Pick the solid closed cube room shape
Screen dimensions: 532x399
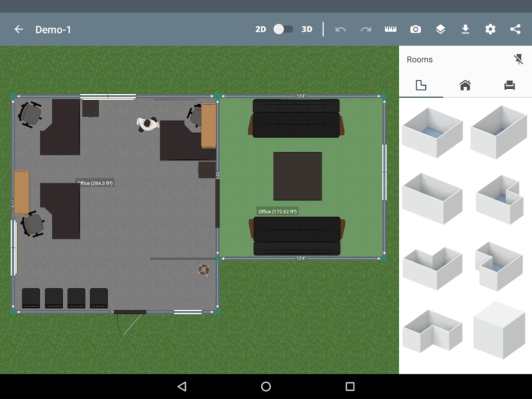(x=500, y=330)
